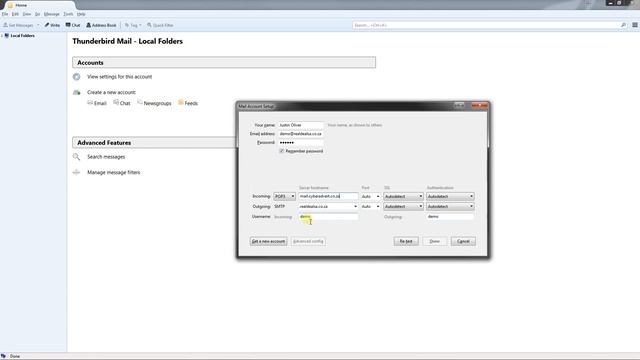Screen dimensions: 640x360
Task: Select Local Folders in the folder pane
Action: (x=22, y=36)
